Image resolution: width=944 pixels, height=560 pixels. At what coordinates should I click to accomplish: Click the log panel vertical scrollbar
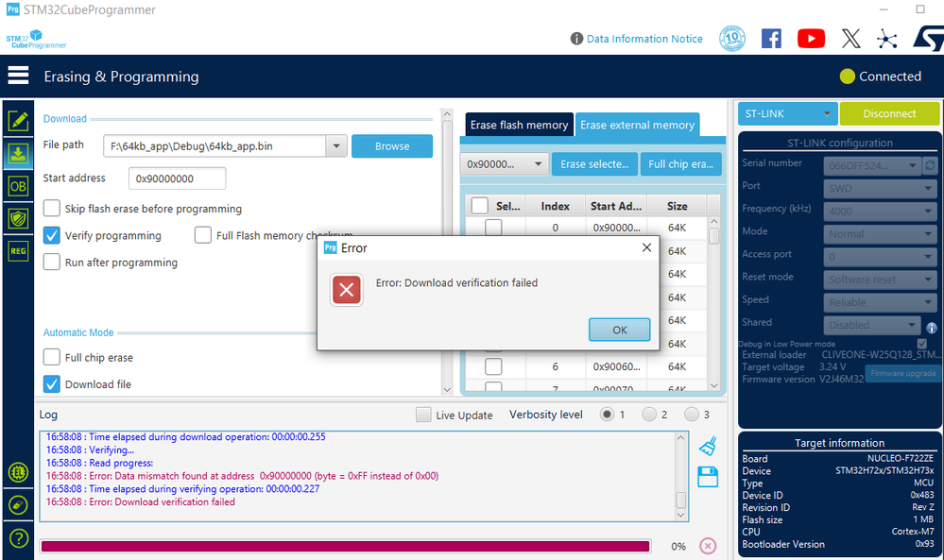[681, 476]
